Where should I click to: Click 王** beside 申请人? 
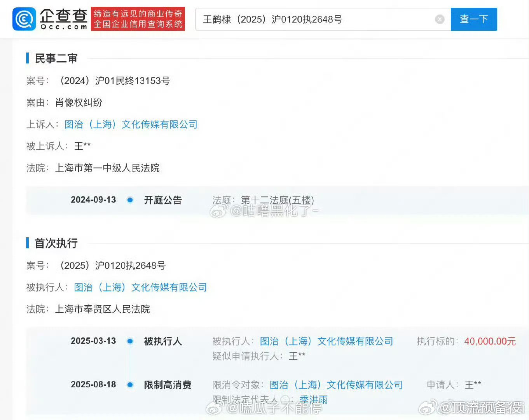click(x=473, y=385)
